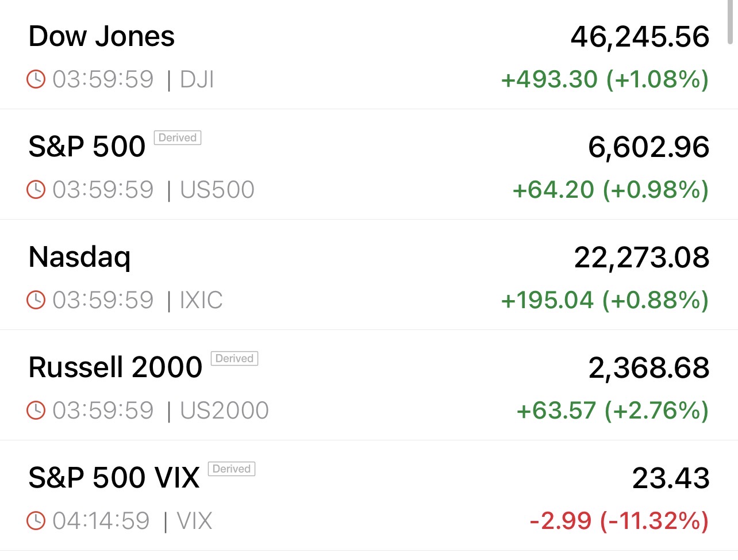The width and height of the screenshot is (738, 560).
Task: Open the Nasdaq index name
Action: pos(80,256)
